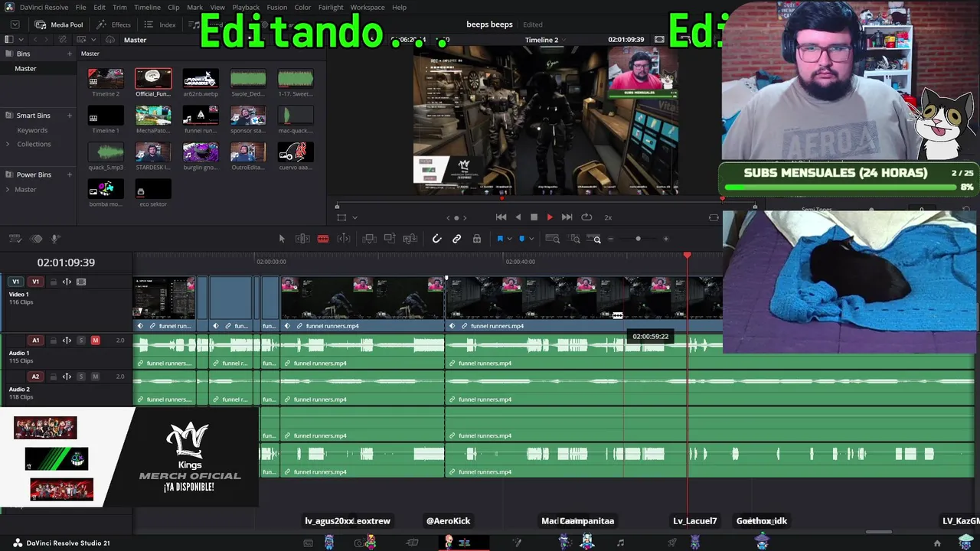Mute the Audio 1 track
Viewport: 980px width, 551px height.
coord(95,340)
